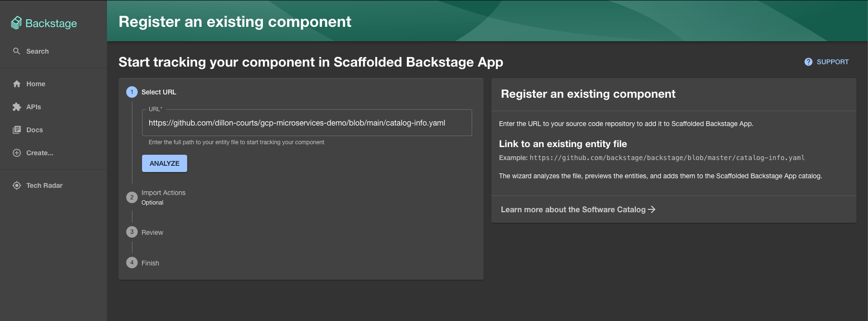Click the SUPPORT button text
This screenshot has height=321, width=868.
point(832,62)
